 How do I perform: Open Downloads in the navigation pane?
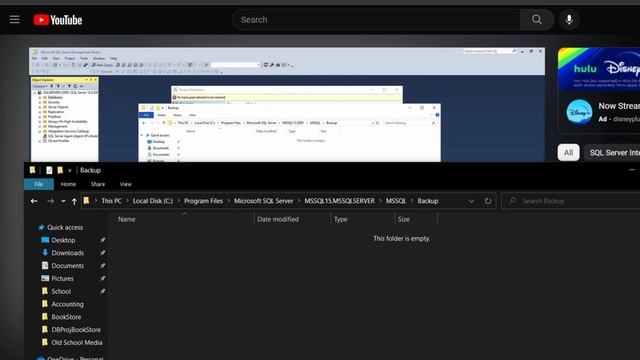[67, 253]
